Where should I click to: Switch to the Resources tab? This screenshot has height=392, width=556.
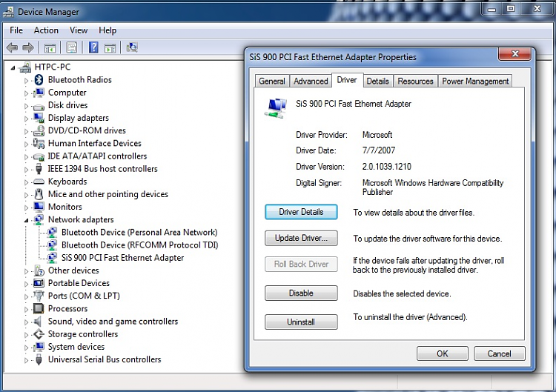pyautogui.click(x=416, y=82)
